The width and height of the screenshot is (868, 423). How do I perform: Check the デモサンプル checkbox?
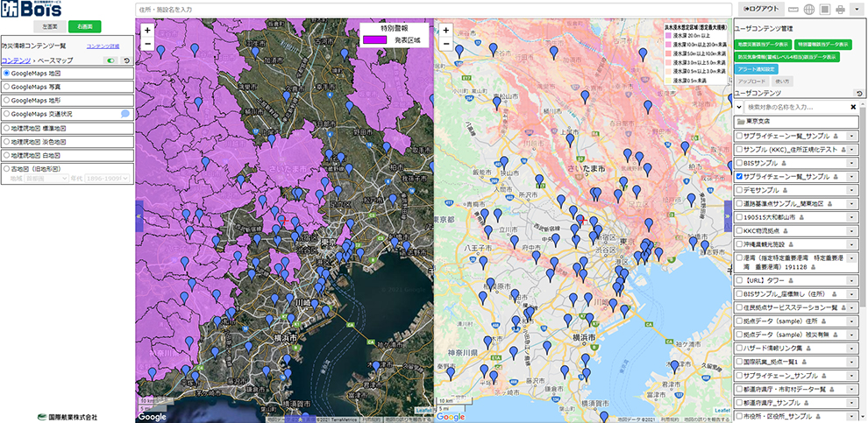(x=739, y=190)
